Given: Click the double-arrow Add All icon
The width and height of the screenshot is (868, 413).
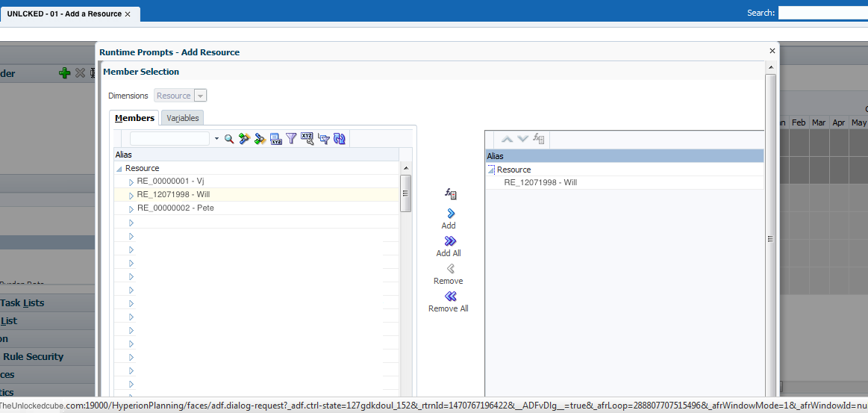Looking at the screenshot, I should (449, 241).
